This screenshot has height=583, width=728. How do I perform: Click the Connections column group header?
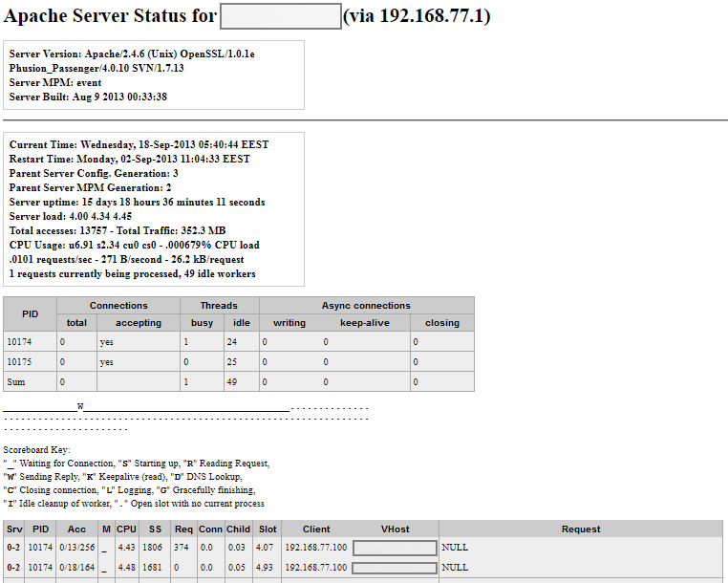point(118,306)
